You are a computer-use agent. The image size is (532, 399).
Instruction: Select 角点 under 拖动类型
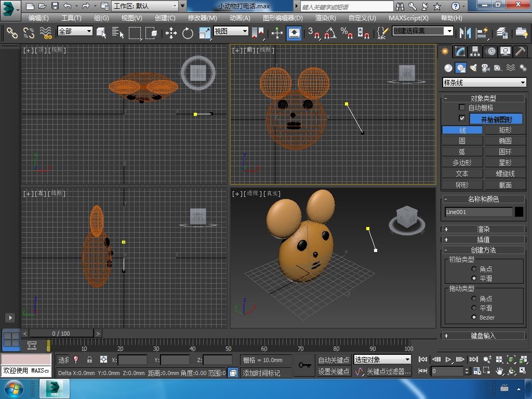(x=474, y=298)
